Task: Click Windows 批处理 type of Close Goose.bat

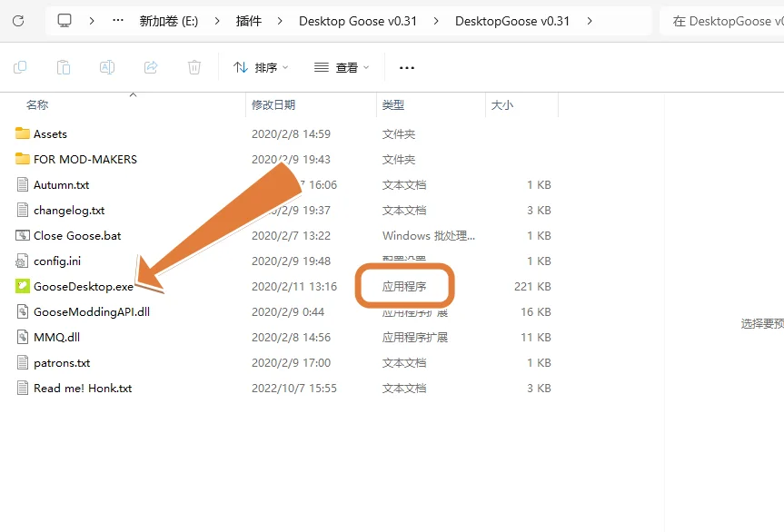Action: (x=429, y=236)
